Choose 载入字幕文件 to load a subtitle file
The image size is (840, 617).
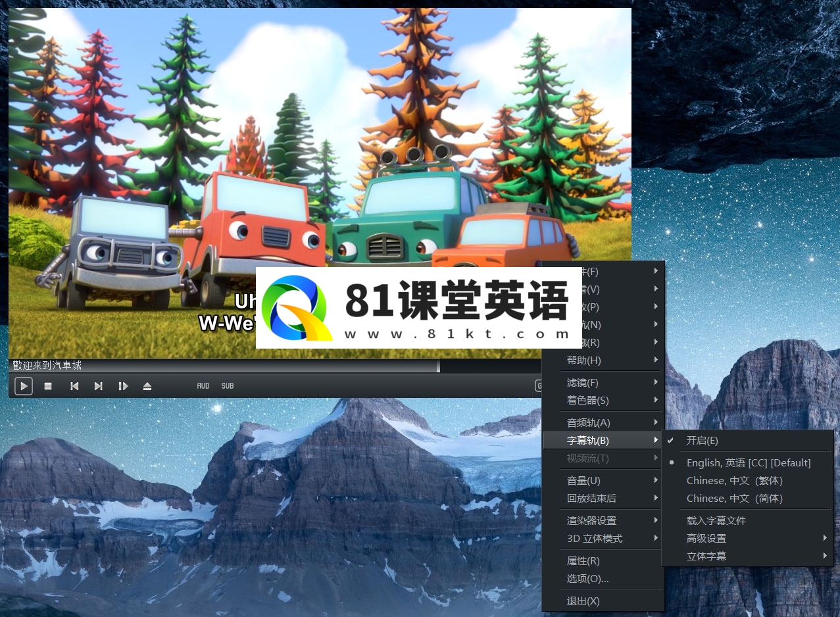click(748, 521)
